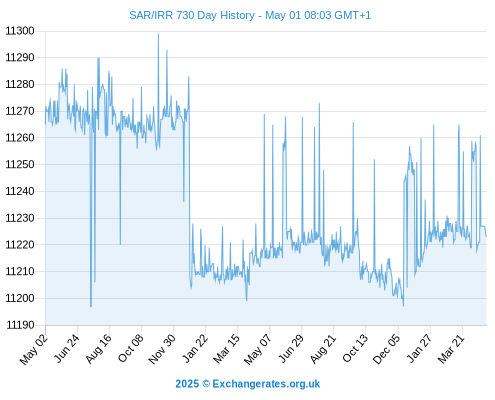The image size is (495, 400).
Task: Click the Jan 22 date label
Action: [195, 348]
